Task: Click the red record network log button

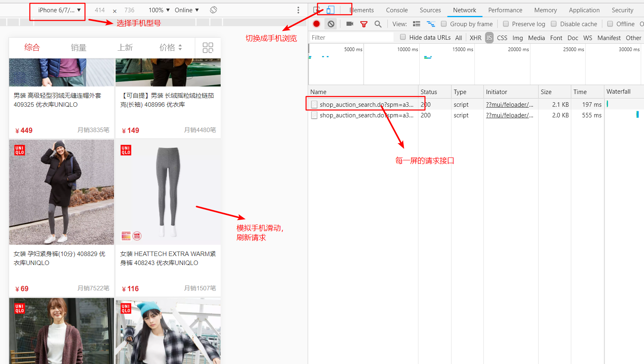Action: pyautogui.click(x=316, y=24)
